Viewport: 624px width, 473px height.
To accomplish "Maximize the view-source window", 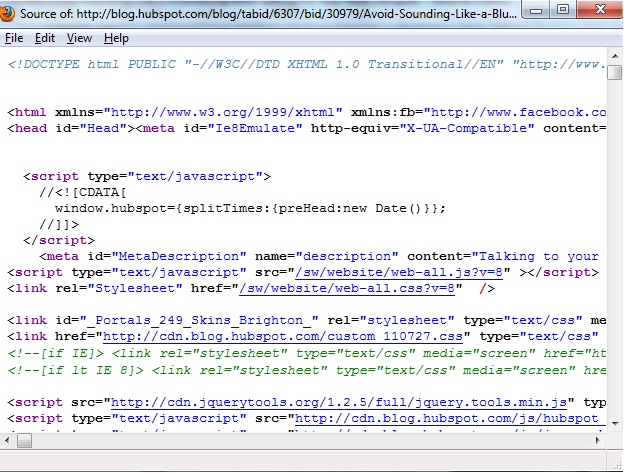I will click(x=562, y=11).
